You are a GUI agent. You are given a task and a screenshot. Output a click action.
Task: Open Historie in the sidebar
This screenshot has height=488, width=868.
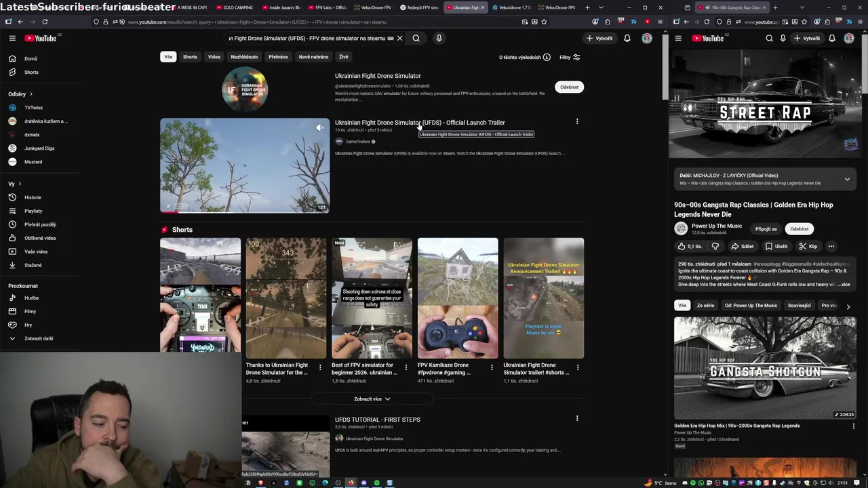(33, 197)
